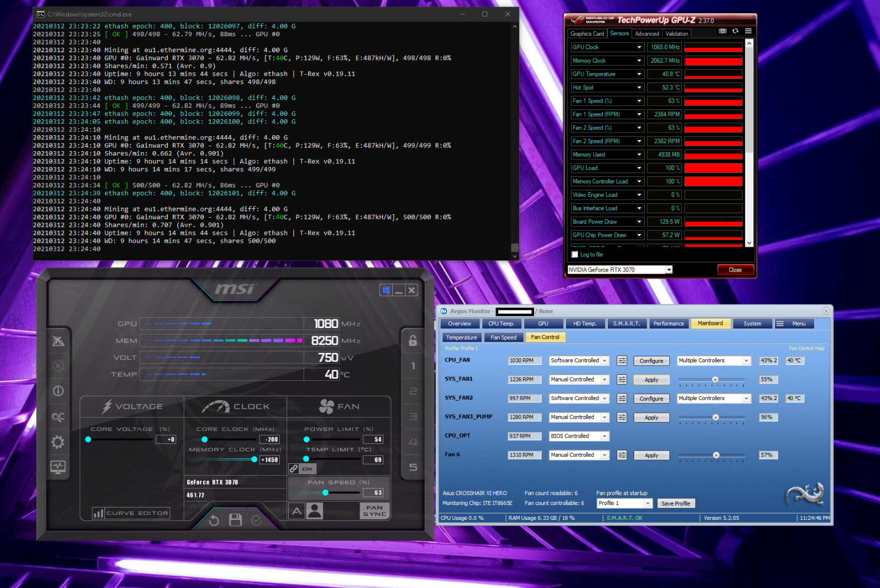Select Afterburner profile slot 1
The image size is (880, 588).
(x=413, y=365)
